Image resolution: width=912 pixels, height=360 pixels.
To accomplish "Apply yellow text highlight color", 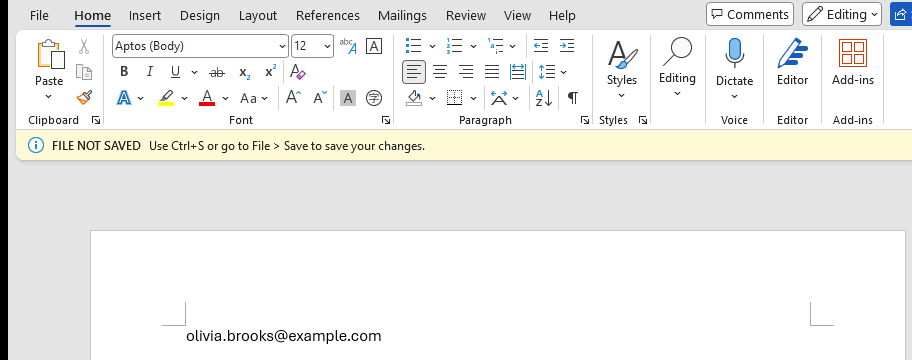I will pos(166,97).
